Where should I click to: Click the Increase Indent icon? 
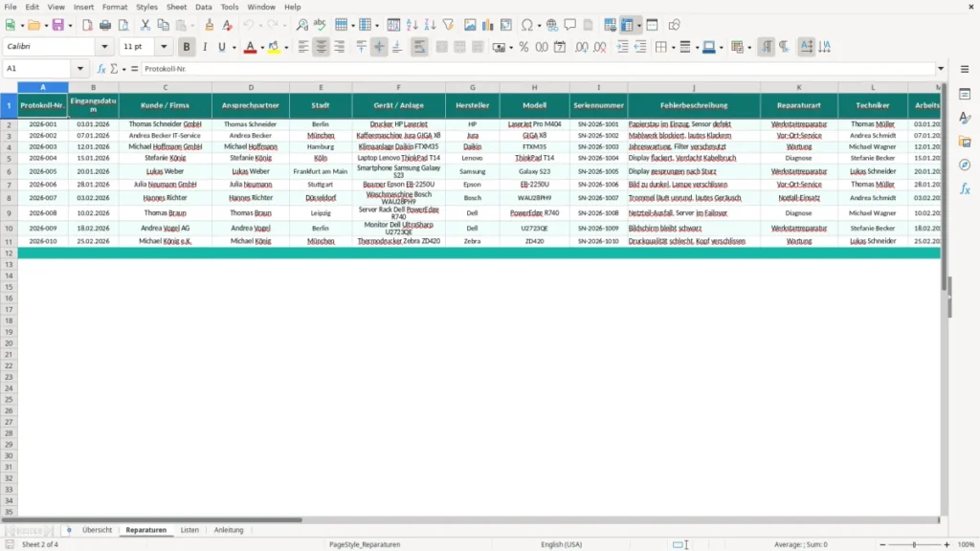click(x=622, y=47)
